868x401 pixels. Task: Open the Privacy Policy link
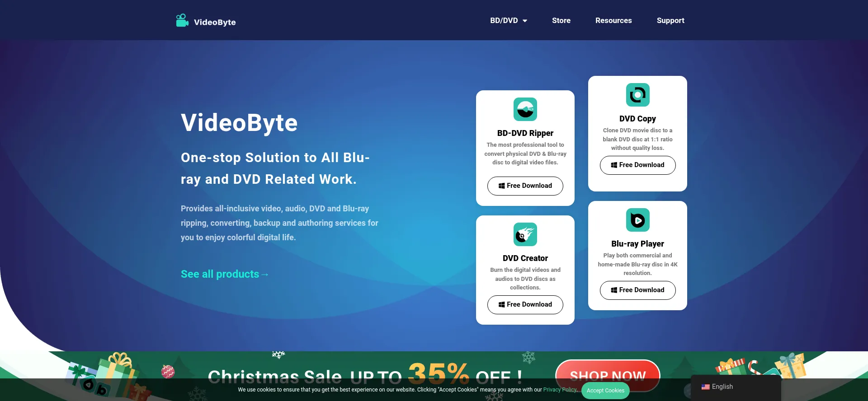(x=560, y=390)
